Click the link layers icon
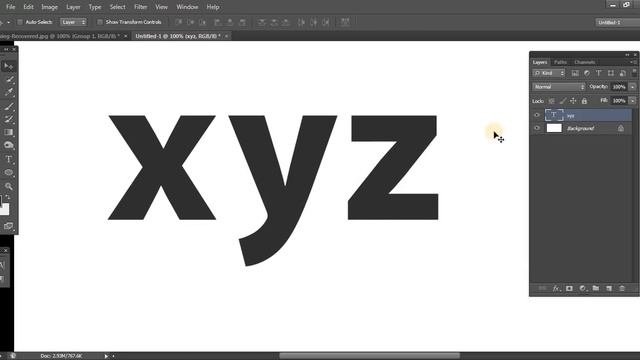The height and width of the screenshot is (360, 640). click(542, 288)
